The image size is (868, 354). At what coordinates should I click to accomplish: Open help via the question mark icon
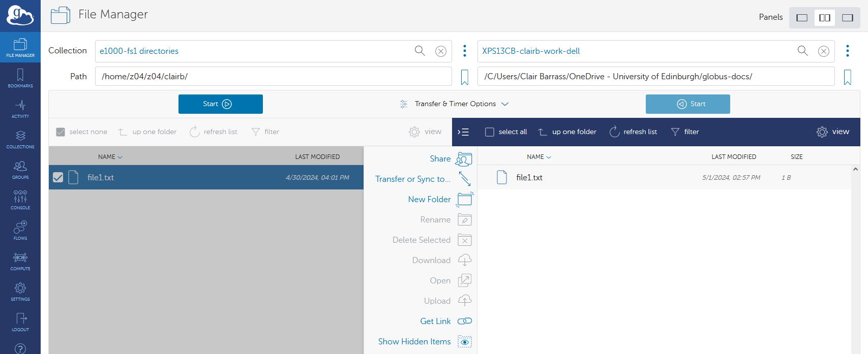20,348
